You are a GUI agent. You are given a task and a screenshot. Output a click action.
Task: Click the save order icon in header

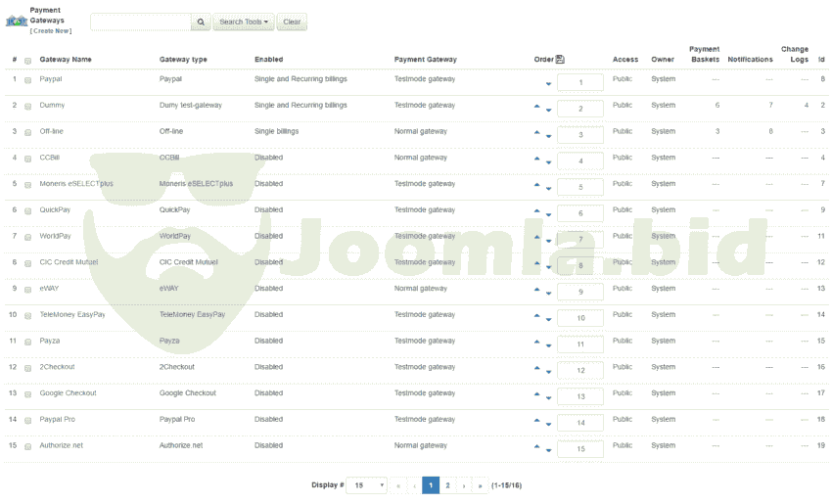pyautogui.click(x=560, y=60)
